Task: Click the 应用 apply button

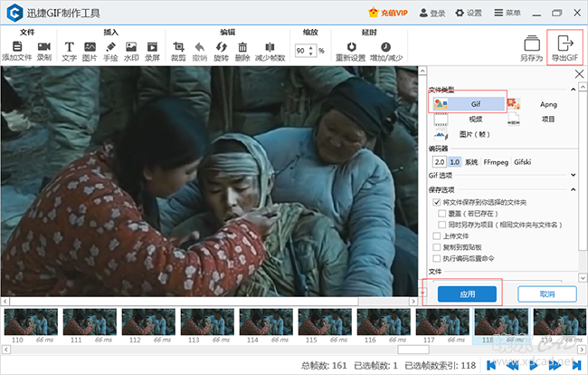Action: pos(467,294)
